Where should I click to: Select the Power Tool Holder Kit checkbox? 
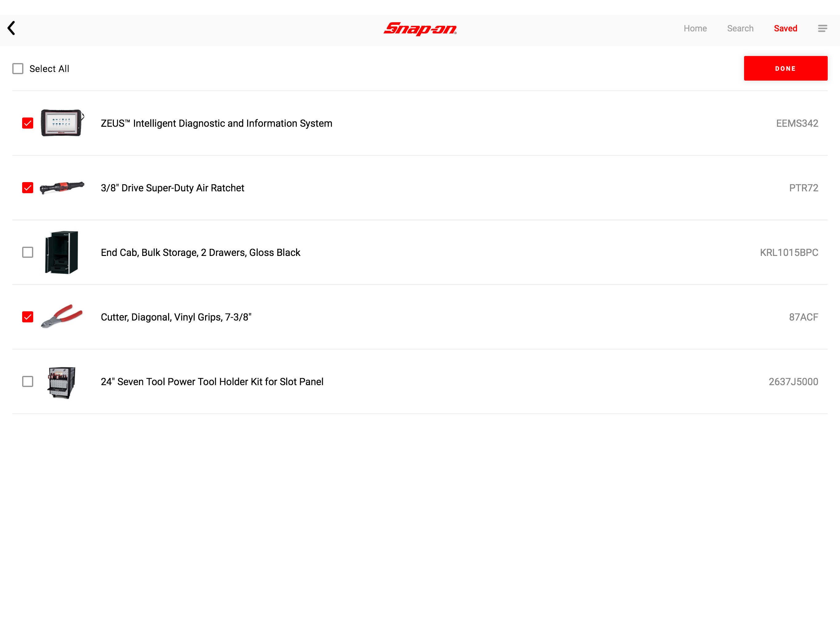click(x=28, y=381)
